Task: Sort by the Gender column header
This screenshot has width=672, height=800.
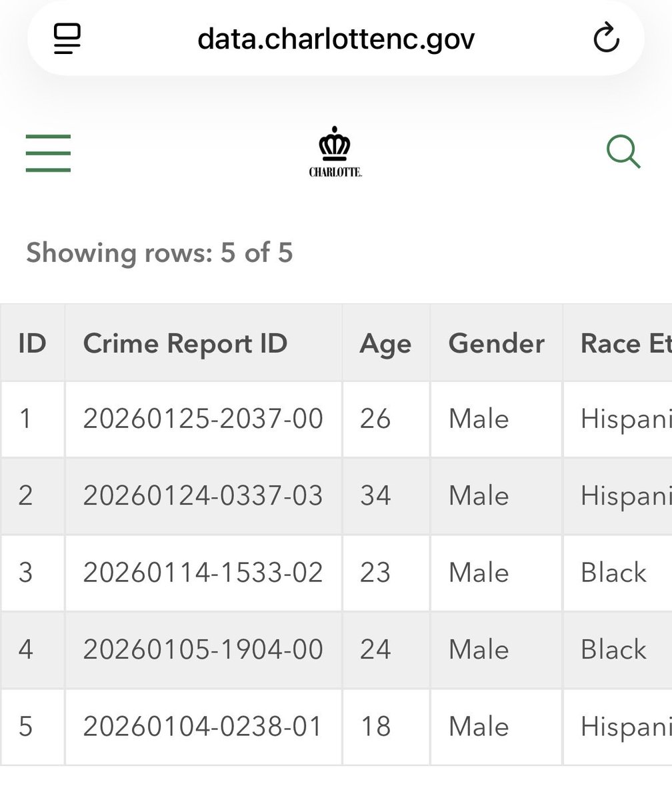Action: pyautogui.click(x=497, y=343)
